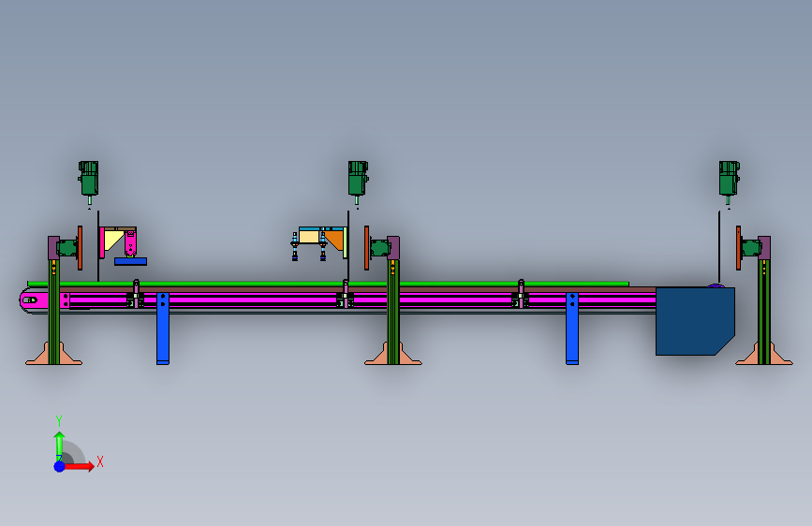Click the green Y axis arrow of the triad
The image size is (812, 526).
tap(60, 446)
